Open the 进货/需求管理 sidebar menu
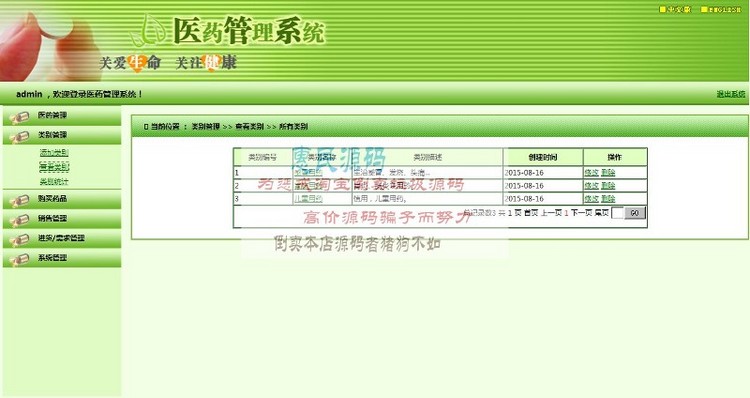This screenshot has width=750, height=398. click(62, 238)
